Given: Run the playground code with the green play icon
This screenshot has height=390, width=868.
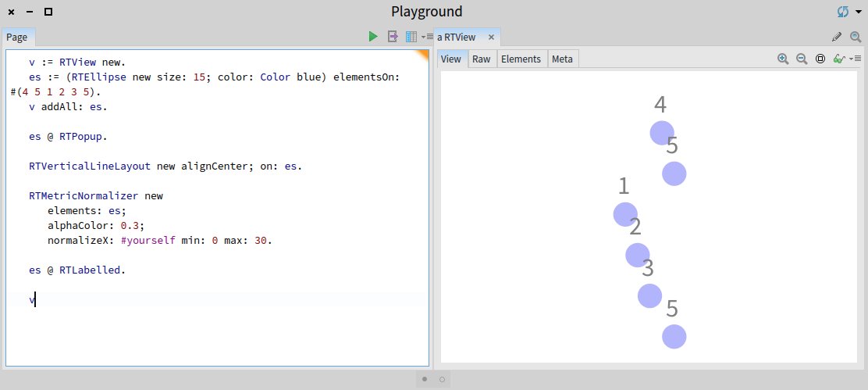Looking at the screenshot, I should point(373,37).
